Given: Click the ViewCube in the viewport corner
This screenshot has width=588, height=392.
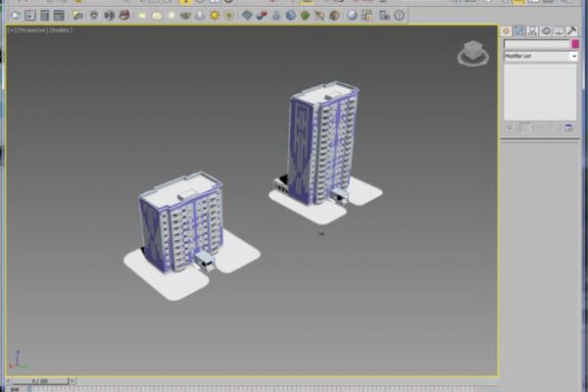Looking at the screenshot, I should coord(473,53).
